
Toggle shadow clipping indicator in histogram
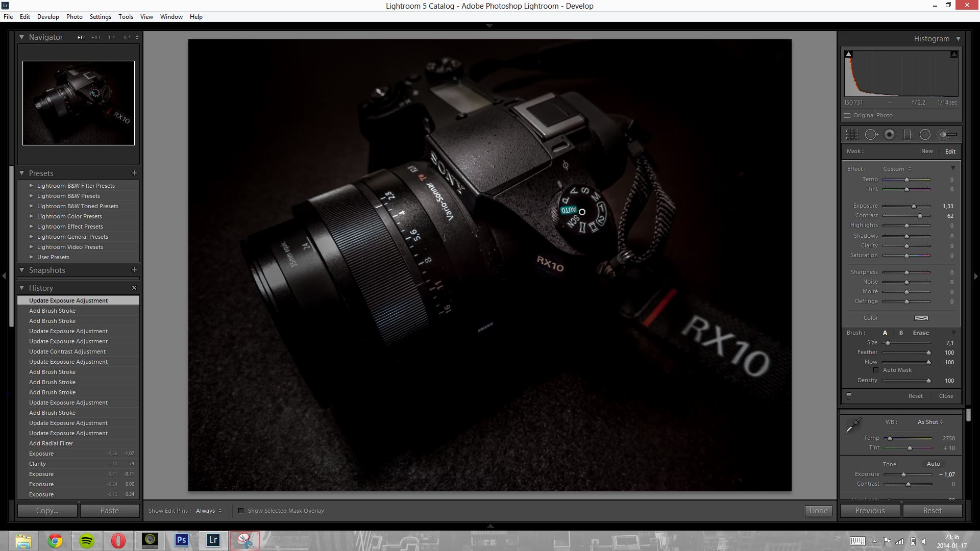pyautogui.click(x=848, y=54)
